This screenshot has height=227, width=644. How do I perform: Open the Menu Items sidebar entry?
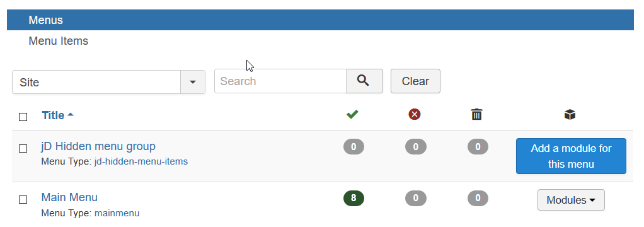tap(59, 41)
